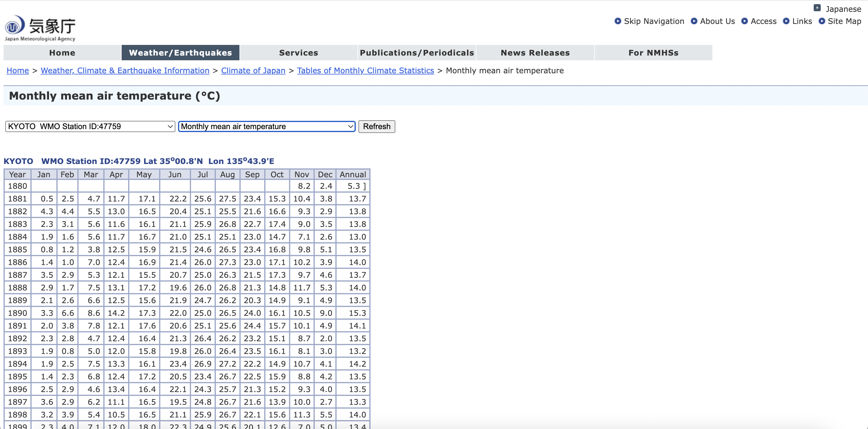This screenshot has width=868, height=429.
Task: Select the 1880 year cell
Action: coord(17,186)
